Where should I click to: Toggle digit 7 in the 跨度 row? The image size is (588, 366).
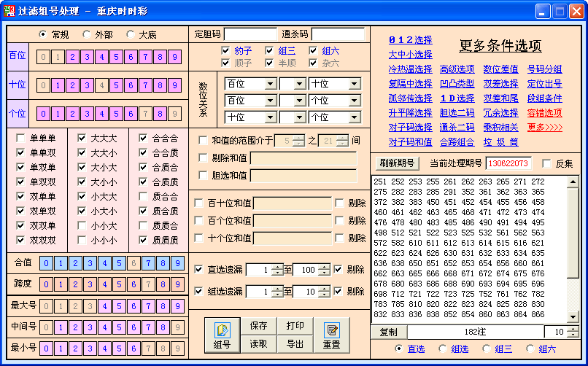coord(147,284)
